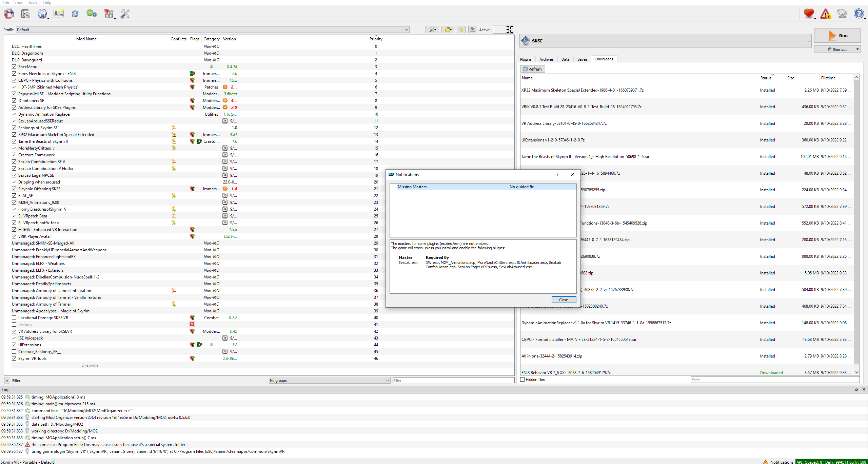This screenshot has height=464, width=868.
Task: Click the heart flag on HIGGS - Enhanced VR Interaction
Action: click(x=192, y=230)
